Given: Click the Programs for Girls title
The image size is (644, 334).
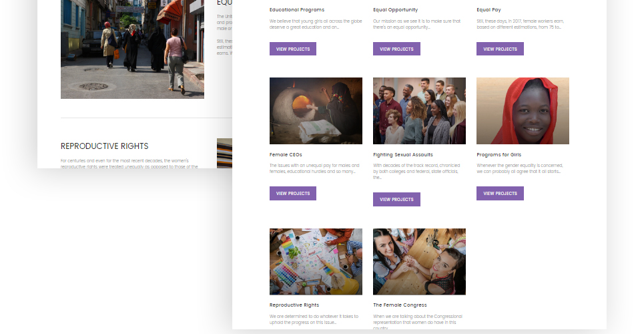Looking at the screenshot, I should pyautogui.click(x=499, y=155).
